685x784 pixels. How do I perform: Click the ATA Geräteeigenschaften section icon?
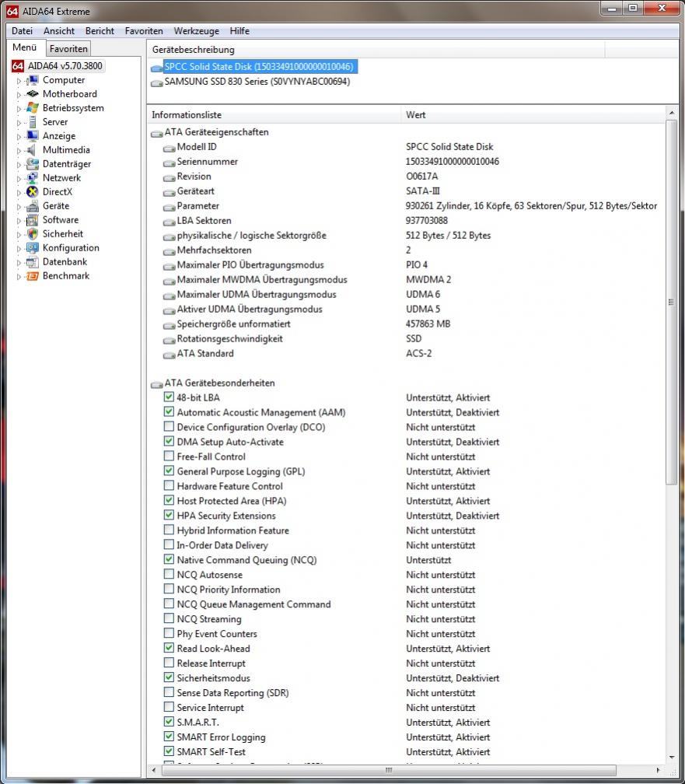[x=157, y=133]
